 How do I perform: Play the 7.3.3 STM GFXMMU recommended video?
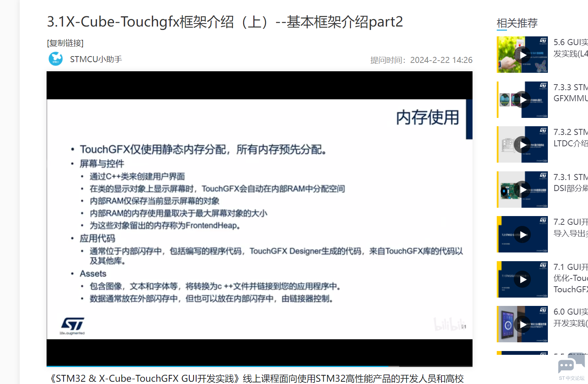pyautogui.click(x=522, y=100)
